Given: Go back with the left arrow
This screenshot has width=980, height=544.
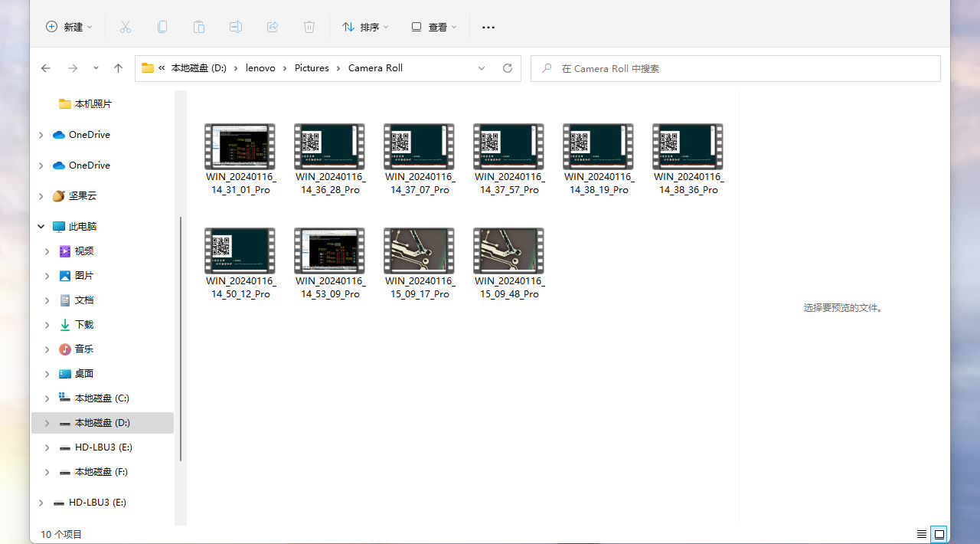Looking at the screenshot, I should click(x=46, y=68).
